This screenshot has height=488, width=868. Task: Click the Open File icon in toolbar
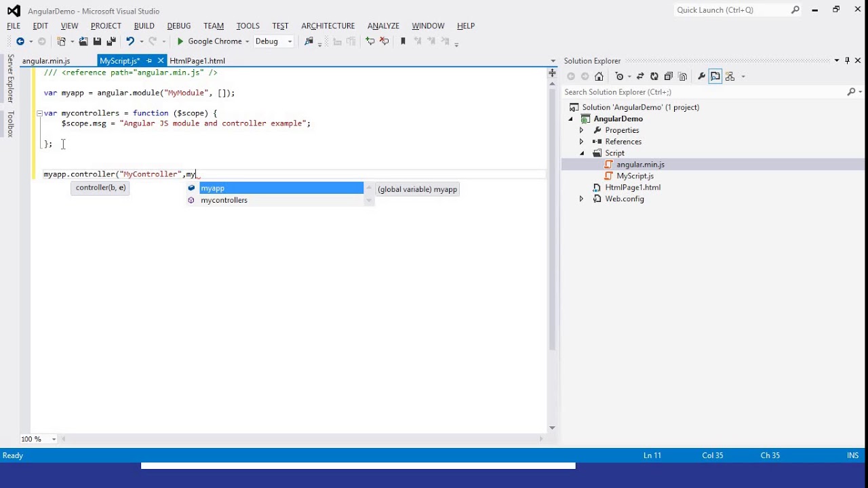point(83,41)
